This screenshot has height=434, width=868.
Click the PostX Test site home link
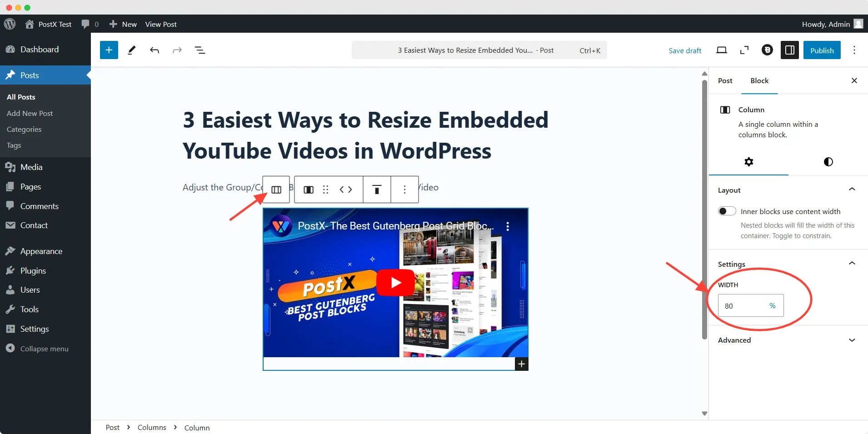[48, 24]
